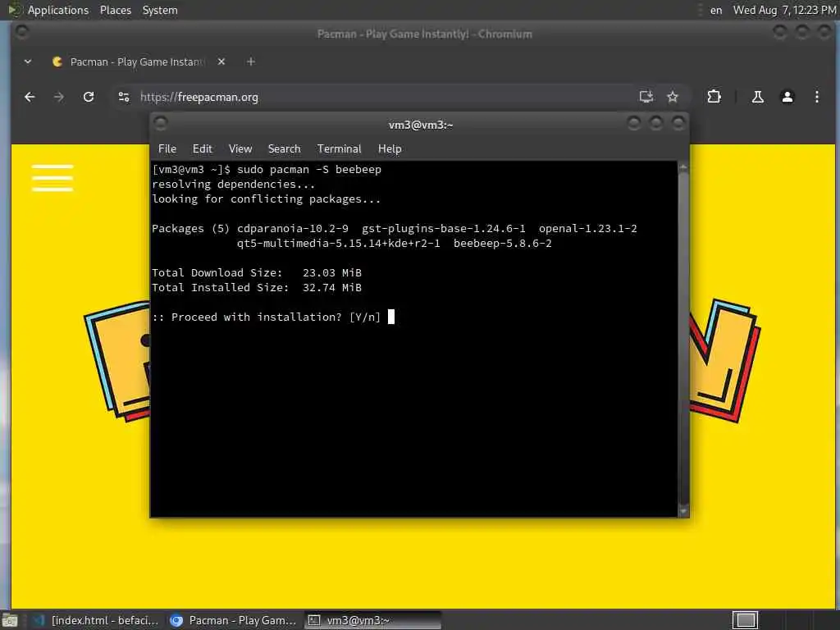Close the Pacman browser tab

pos(221,62)
